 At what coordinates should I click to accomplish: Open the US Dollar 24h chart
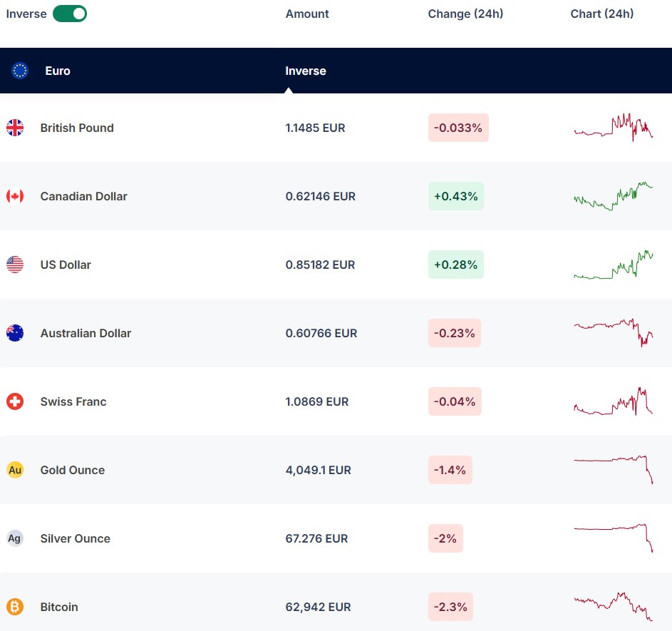coord(613,265)
